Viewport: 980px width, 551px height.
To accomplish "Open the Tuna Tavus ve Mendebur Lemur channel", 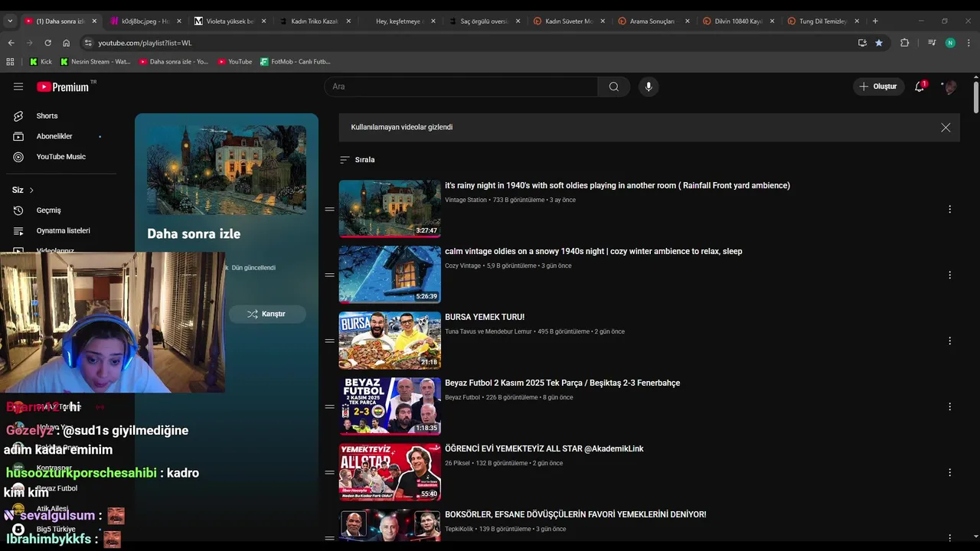I will (x=488, y=331).
